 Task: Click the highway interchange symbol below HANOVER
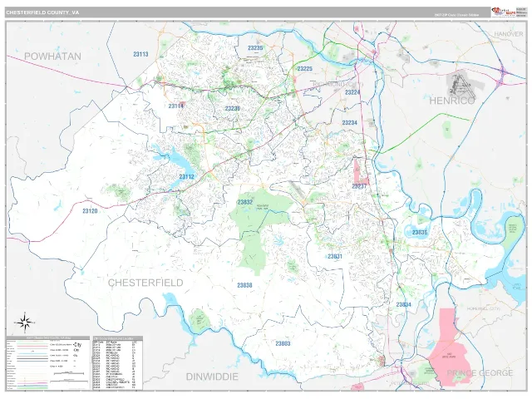pyautogui.click(x=502, y=76)
